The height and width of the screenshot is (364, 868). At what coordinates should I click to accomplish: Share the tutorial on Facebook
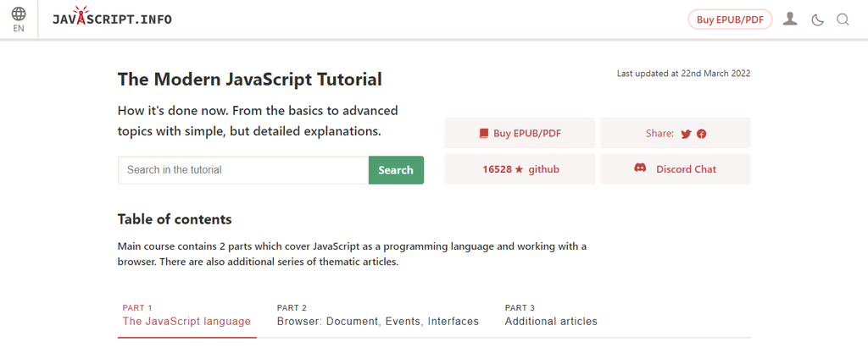click(x=702, y=134)
